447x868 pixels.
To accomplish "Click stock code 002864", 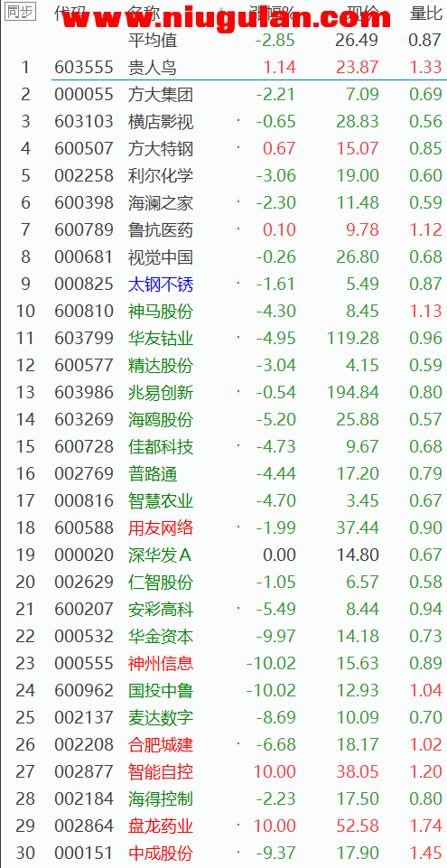I will click(84, 826).
